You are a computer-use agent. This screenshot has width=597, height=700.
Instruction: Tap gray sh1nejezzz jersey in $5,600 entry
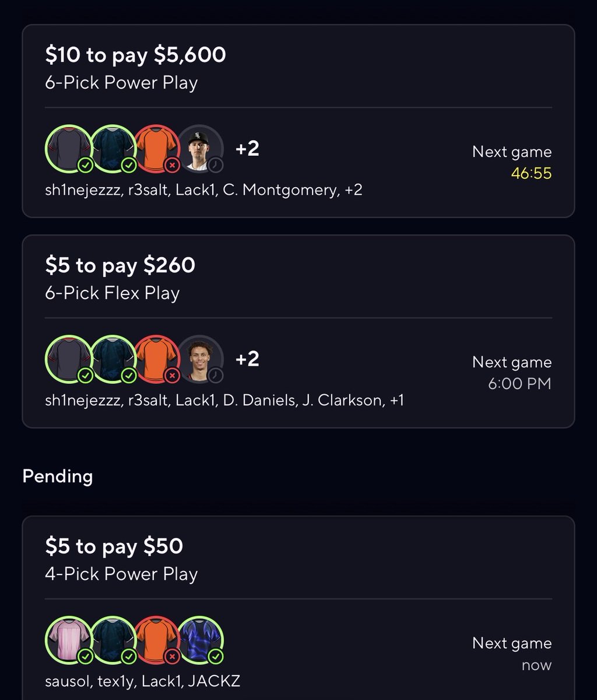pos(68,149)
